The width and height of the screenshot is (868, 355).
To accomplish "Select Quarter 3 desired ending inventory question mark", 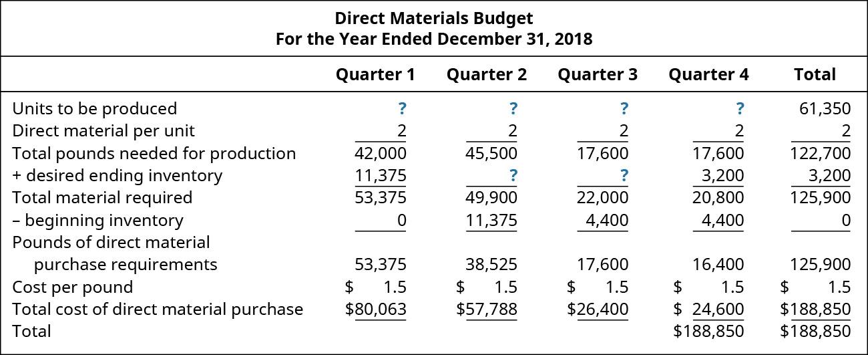I will click(624, 176).
